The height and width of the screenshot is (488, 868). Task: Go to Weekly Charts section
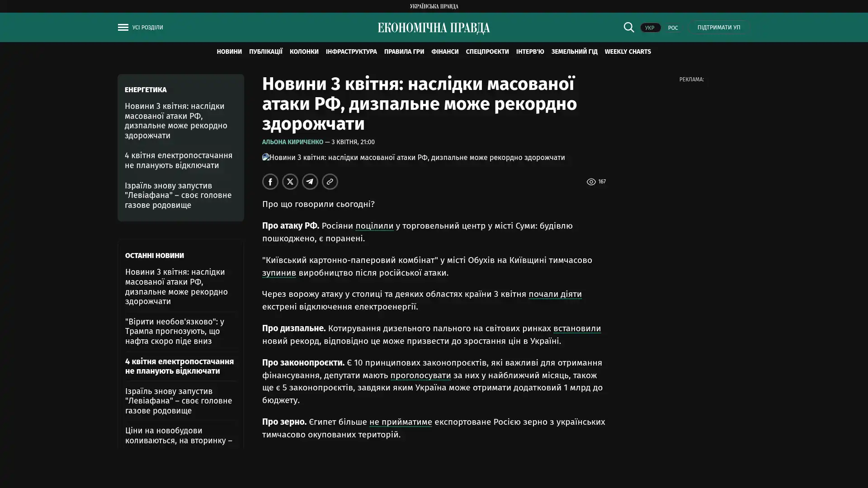coord(627,52)
